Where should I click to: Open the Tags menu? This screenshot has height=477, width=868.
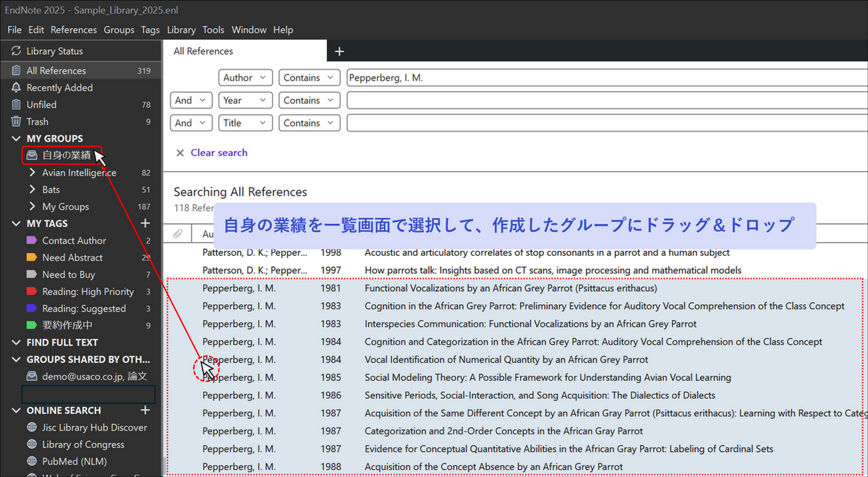pos(150,30)
